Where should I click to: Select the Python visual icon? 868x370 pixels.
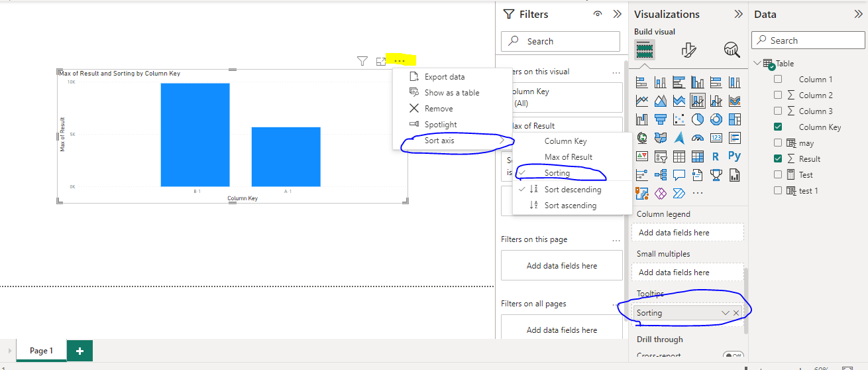734,156
